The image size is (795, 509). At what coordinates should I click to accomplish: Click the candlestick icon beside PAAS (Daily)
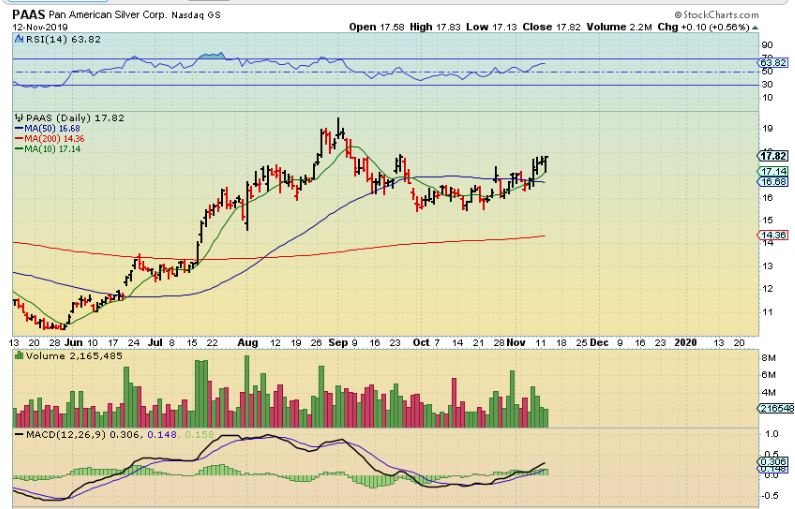20,118
